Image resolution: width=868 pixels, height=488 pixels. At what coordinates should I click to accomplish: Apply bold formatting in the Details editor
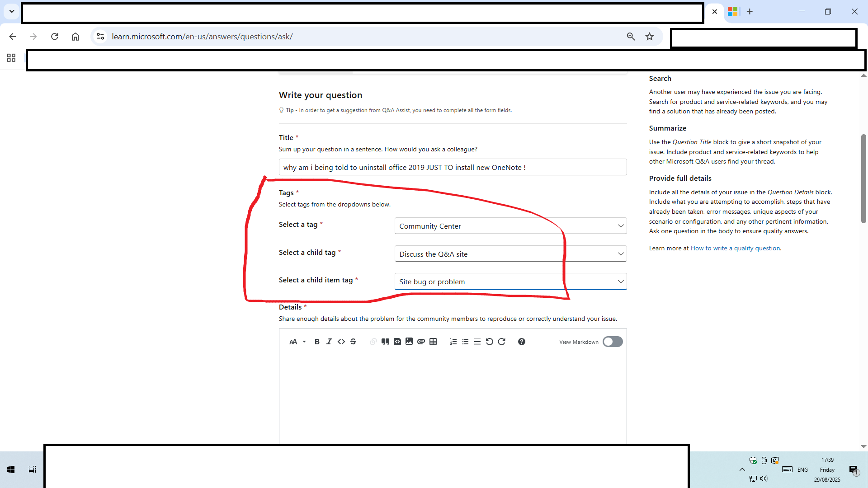(317, 342)
